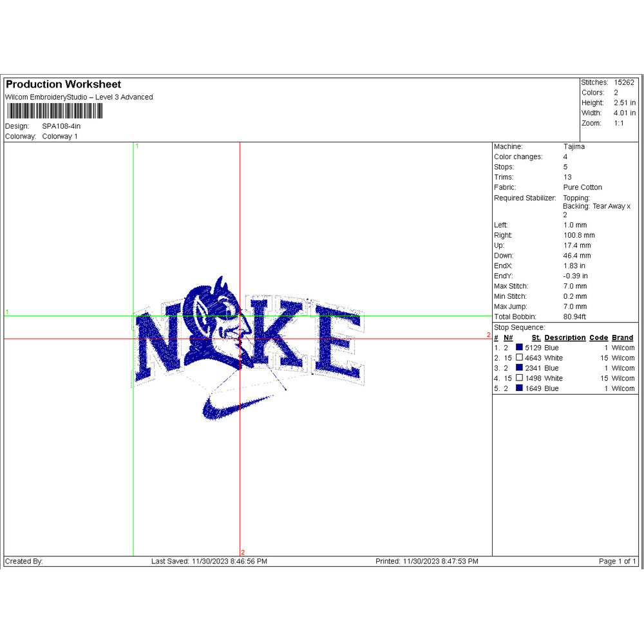
Task: Click the barcode under the worksheet title
Action: click(54, 111)
